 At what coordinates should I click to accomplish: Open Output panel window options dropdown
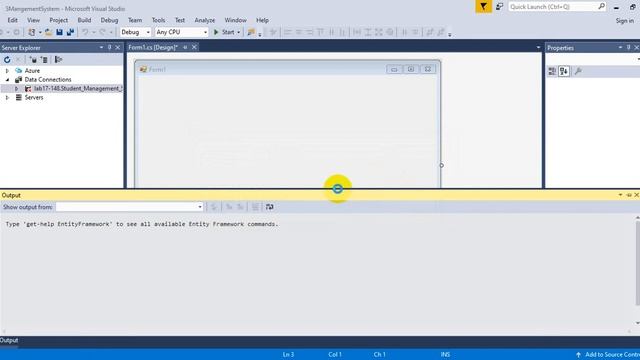coord(620,195)
